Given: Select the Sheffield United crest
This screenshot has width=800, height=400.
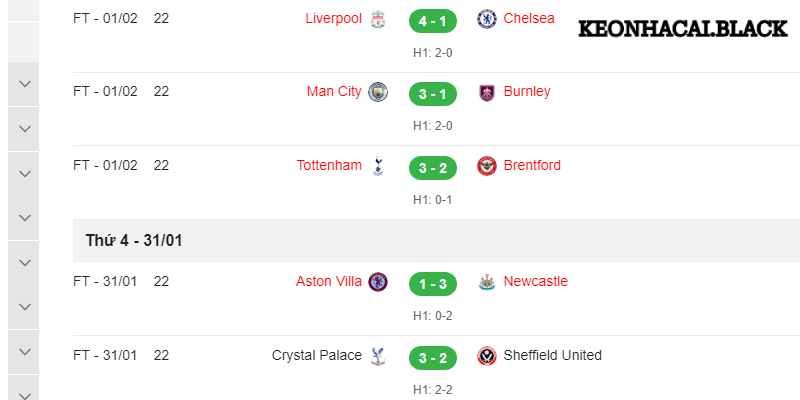Looking at the screenshot, I should pos(487,356).
